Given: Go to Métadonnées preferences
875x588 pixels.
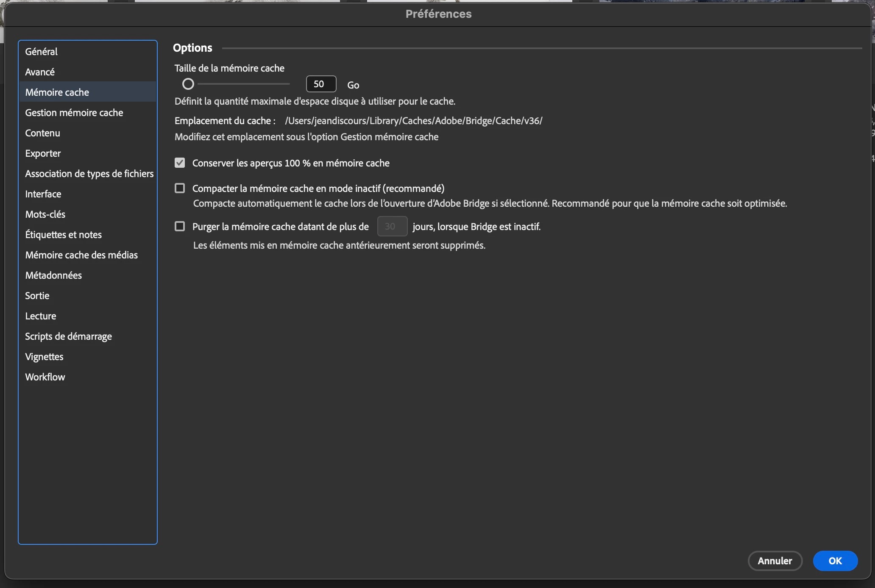Looking at the screenshot, I should click(53, 275).
